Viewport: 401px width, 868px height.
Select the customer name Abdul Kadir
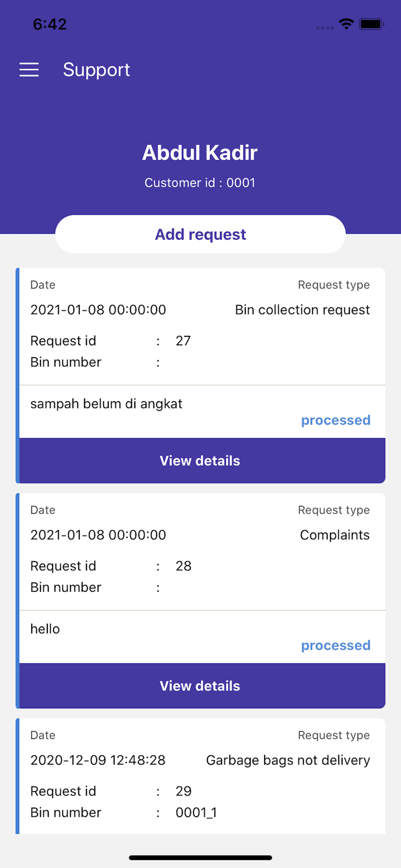[x=200, y=153]
